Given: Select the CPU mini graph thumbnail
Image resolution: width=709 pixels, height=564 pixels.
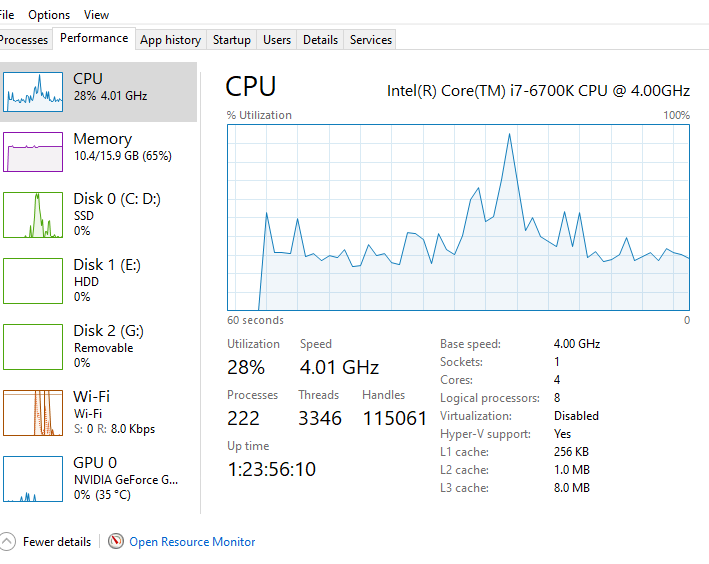Looking at the screenshot, I should pyautogui.click(x=33, y=92).
